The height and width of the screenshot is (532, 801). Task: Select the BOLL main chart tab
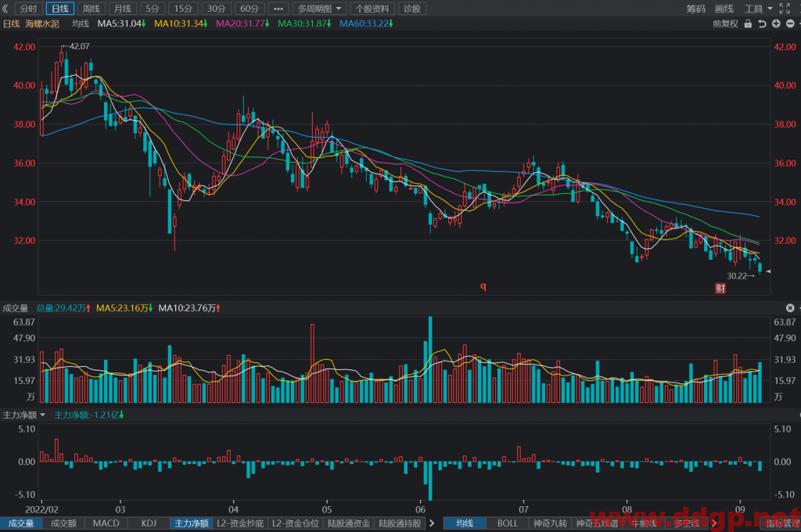point(507,523)
